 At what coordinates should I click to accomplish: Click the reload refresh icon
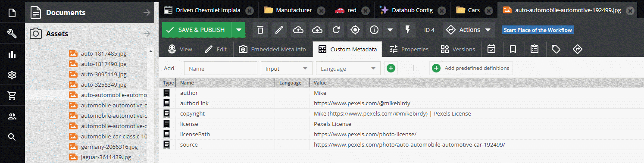336,30
